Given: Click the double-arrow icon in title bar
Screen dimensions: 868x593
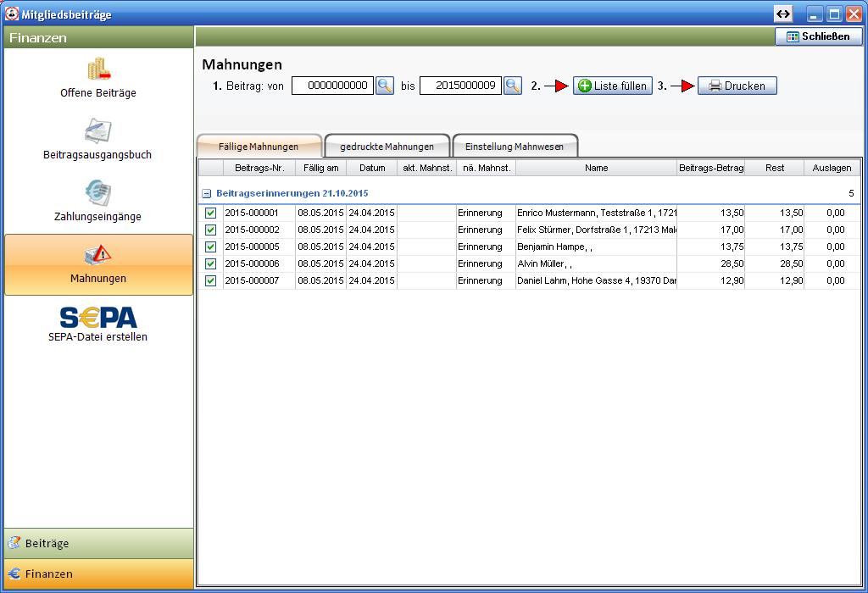Looking at the screenshot, I should (783, 14).
